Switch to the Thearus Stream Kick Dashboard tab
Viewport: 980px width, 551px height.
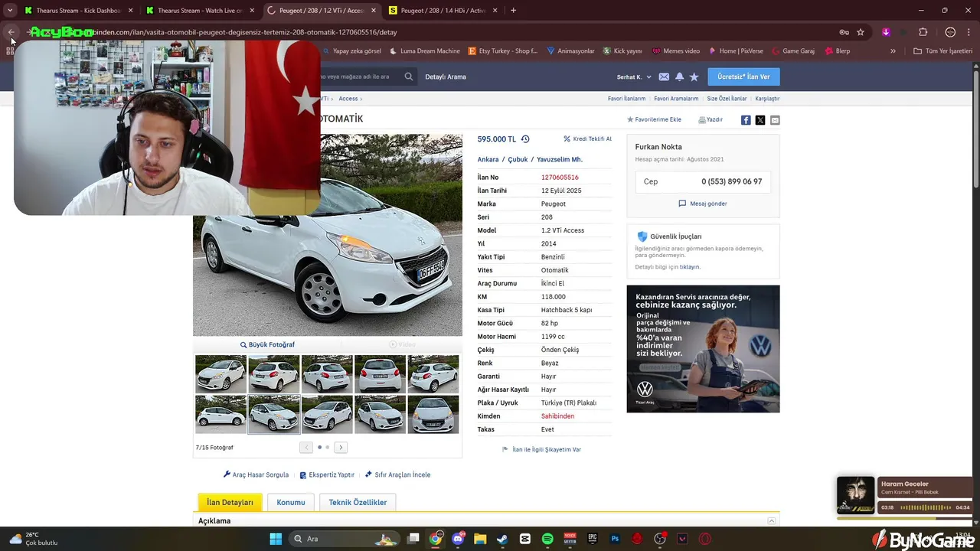tap(78, 11)
